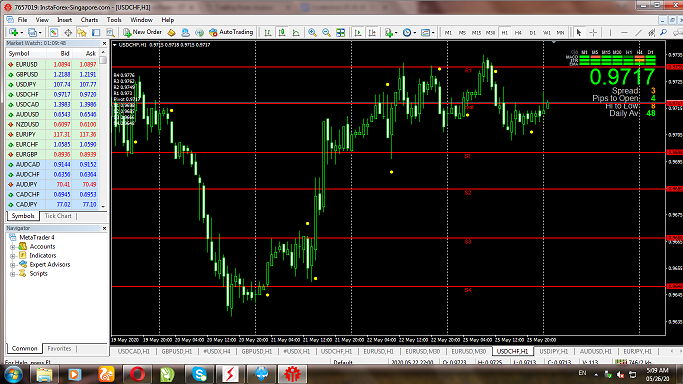This screenshot has height=384, width=683.
Task: Select the Crosshair tool
Action: 593,33
